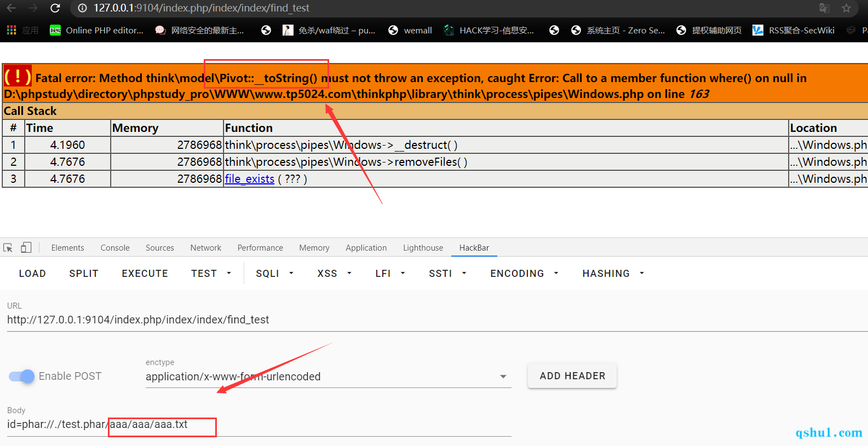Click the ADD HEADER button
Viewport: 868px width, 446px height.
click(572, 376)
